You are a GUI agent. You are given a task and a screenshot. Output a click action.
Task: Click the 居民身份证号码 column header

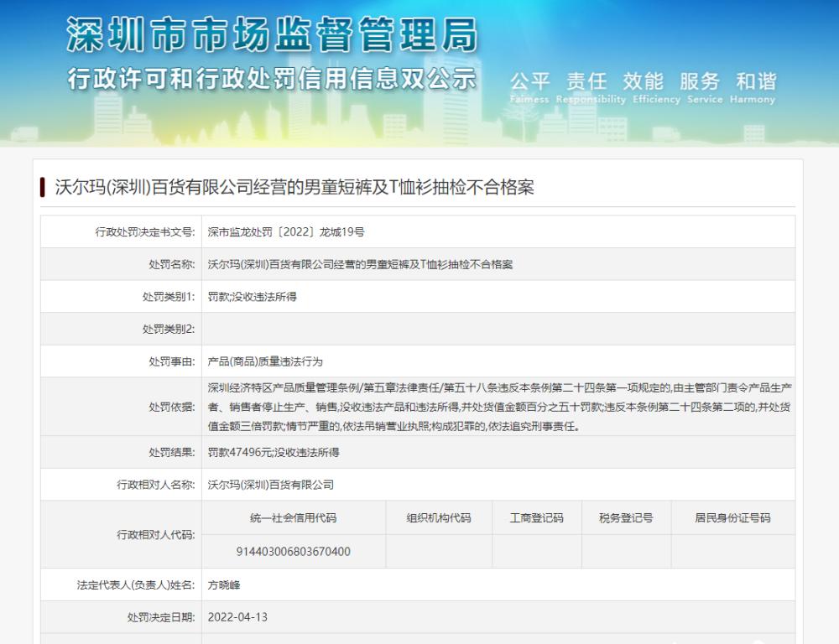[x=732, y=517]
